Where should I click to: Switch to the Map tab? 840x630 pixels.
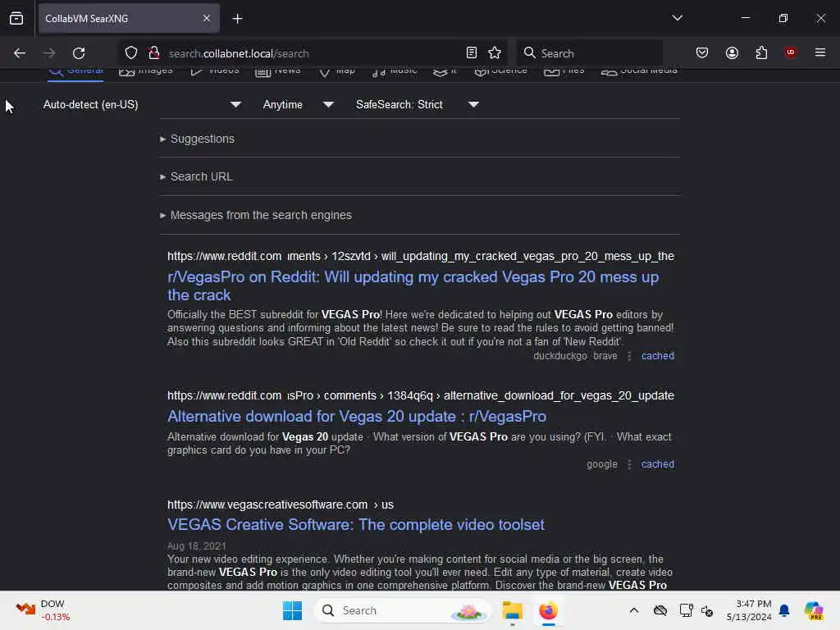[x=336, y=71]
